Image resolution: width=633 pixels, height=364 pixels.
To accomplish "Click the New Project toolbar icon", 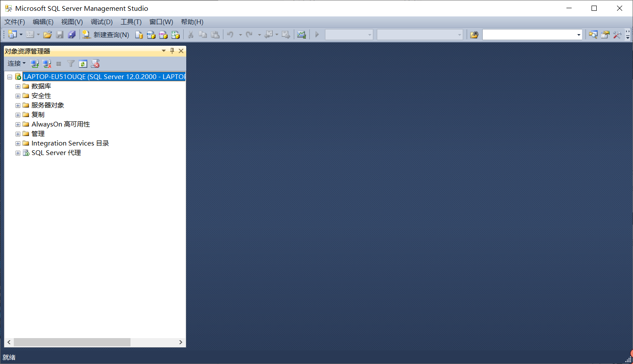I will (12, 35).
